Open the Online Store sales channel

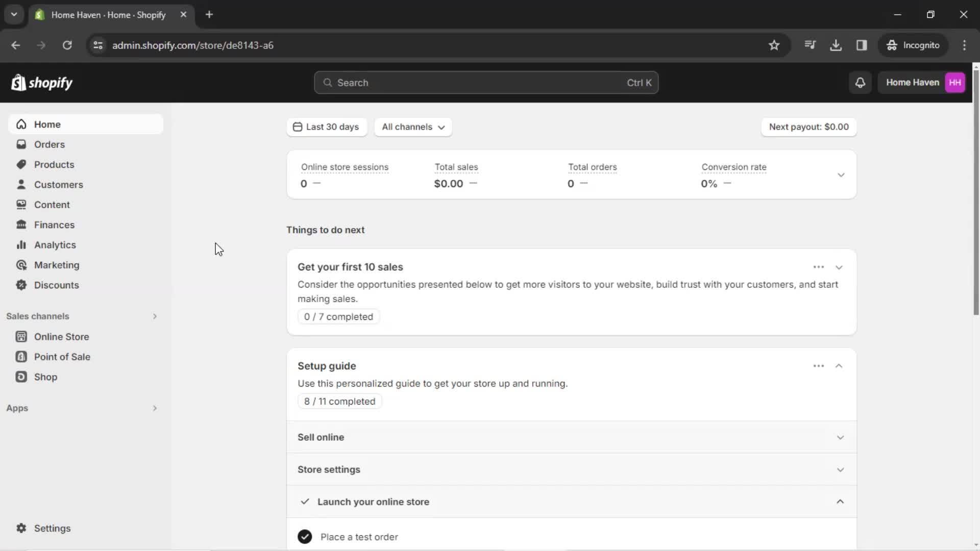click(x=61, y=336)
